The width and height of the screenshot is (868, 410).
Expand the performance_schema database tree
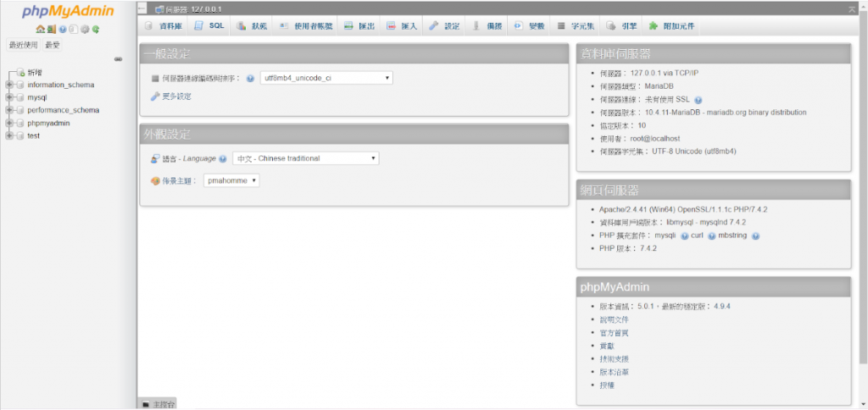point(8,110)
